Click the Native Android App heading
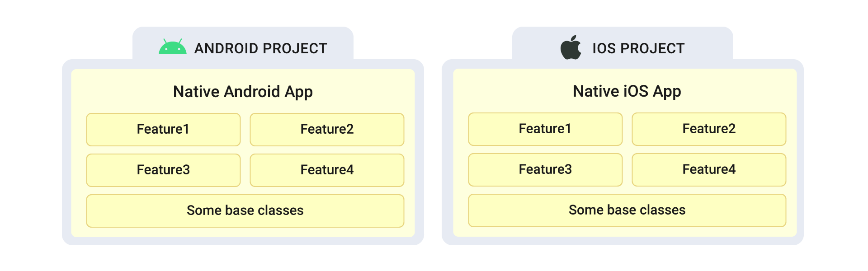The width and height of the screenshot is (868, 271). (x=243, y=92)
